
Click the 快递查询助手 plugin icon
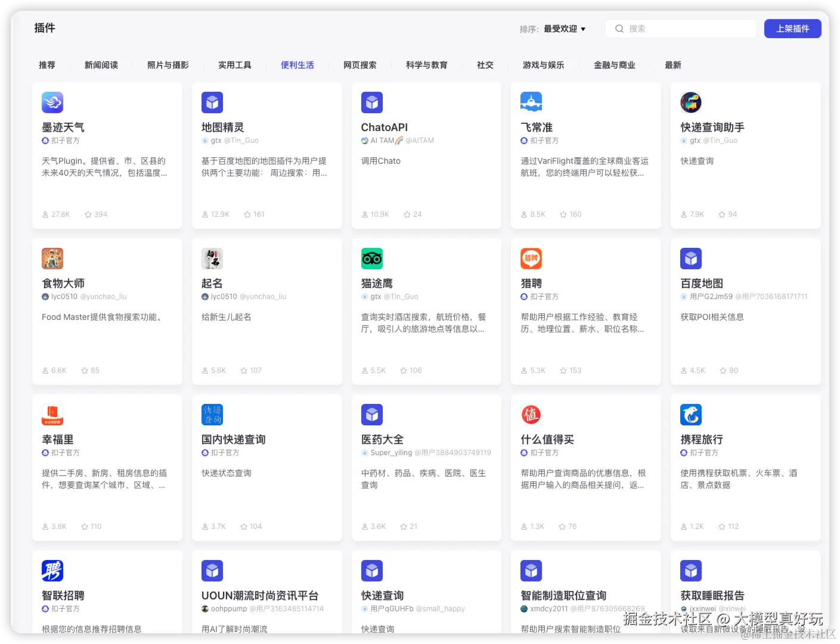691,102
